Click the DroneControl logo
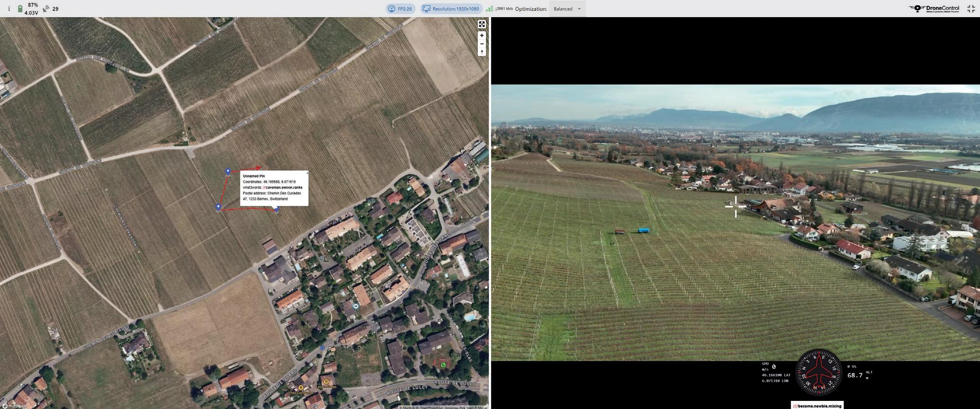This screenshot has width=980, height=409. (934, 9)
